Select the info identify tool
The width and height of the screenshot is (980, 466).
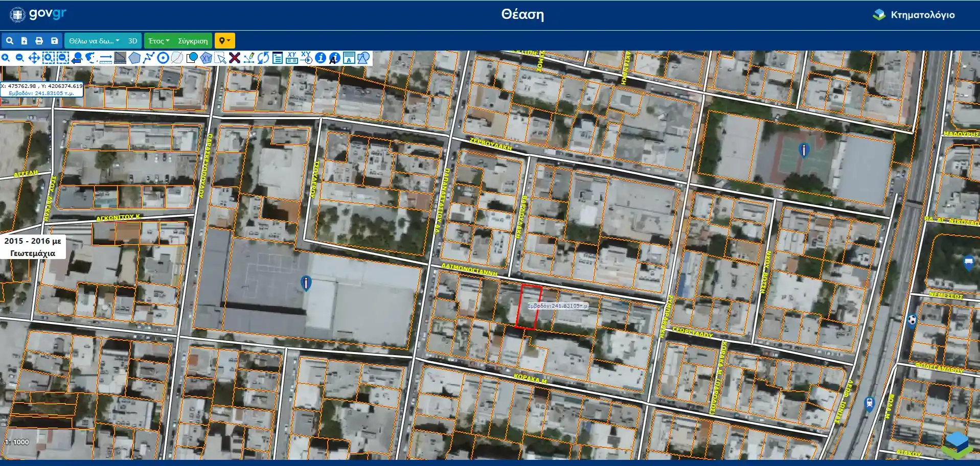[x=321, y=58]
